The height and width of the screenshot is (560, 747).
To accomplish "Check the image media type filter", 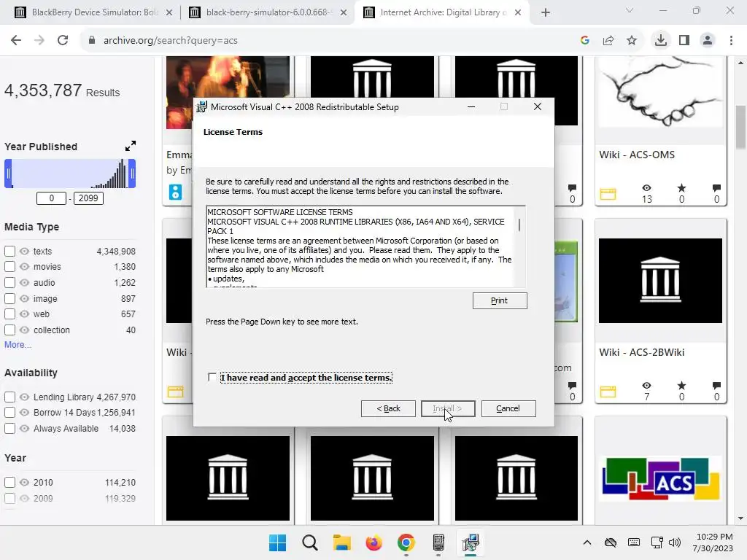I will point(9,298).
